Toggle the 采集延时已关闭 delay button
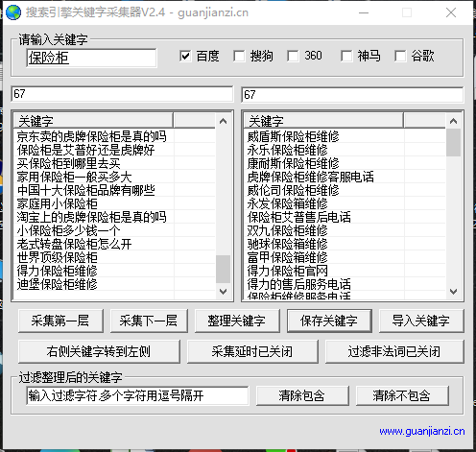Viewport: 476px width, 452px height. tap(252, 351)
